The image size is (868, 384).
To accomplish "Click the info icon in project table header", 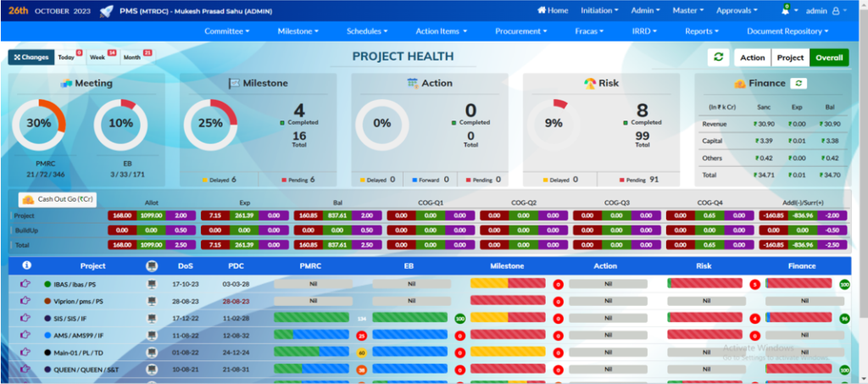I will point(25,265).
